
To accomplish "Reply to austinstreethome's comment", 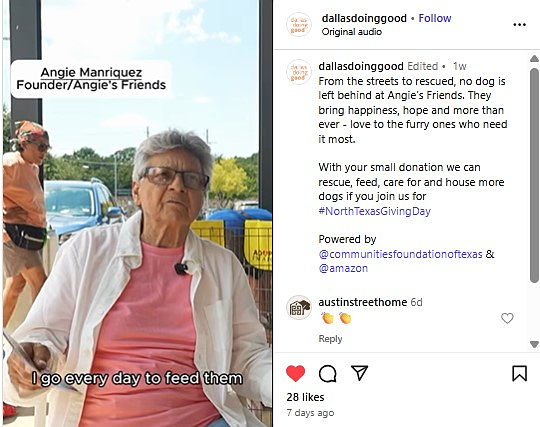I will (x=330, y=339).
